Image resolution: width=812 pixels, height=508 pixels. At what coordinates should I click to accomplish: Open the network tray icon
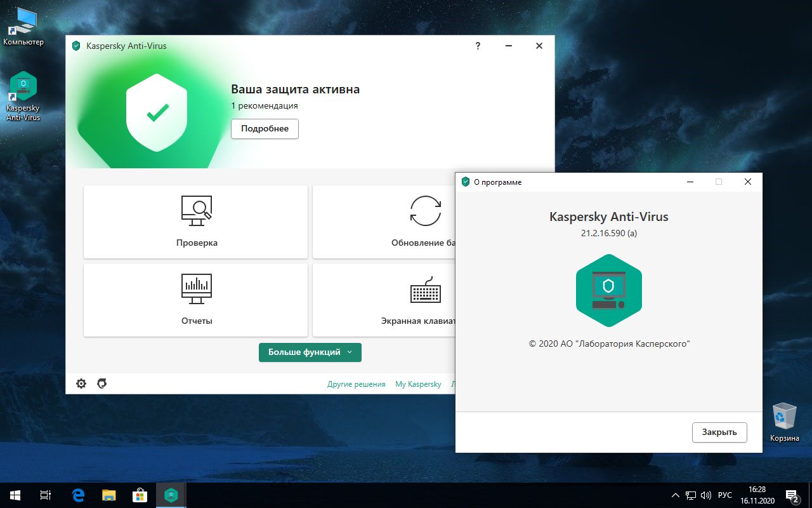691,495
